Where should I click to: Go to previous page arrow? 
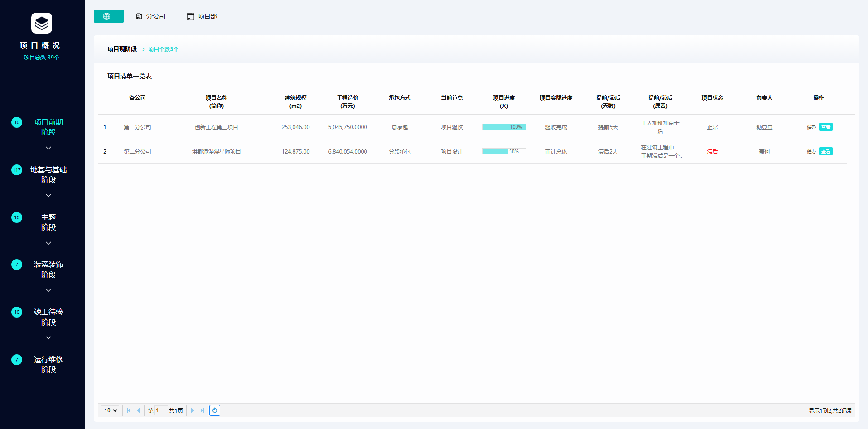[x=139, y=410]
